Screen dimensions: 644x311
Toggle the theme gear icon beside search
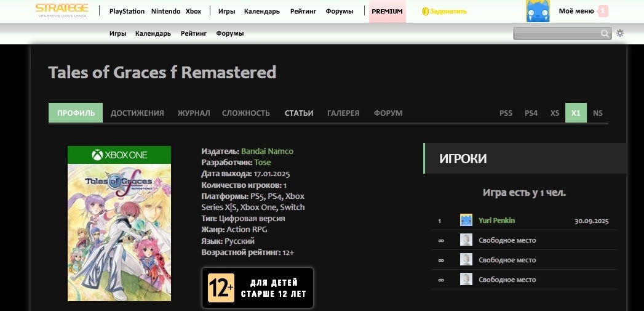[620, 33]
